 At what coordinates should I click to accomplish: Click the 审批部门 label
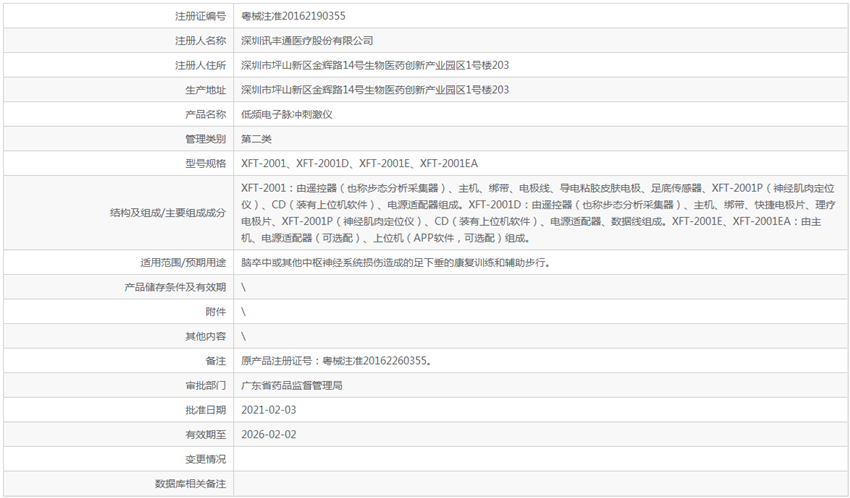click(x=205, y=386)
